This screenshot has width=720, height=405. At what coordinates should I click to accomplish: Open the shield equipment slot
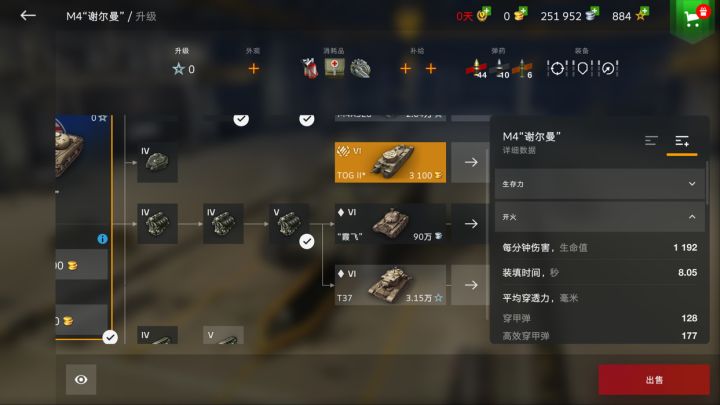582,68
